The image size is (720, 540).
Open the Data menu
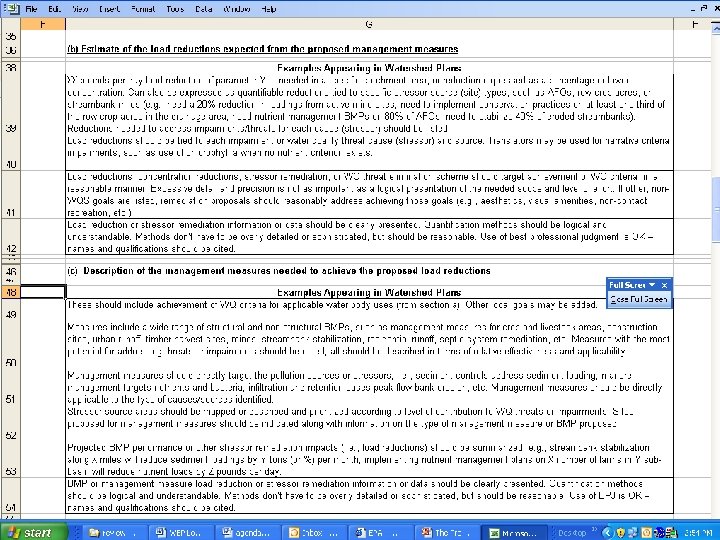[203, 9]
